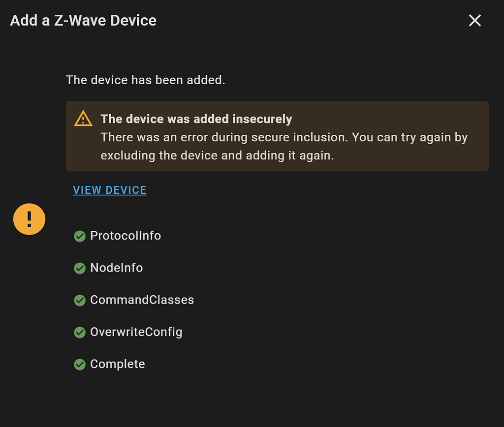This screenshot has width=504, height=427.
Task: Select the green checkmark beside NodeInfo
Action: coord(80,268)
